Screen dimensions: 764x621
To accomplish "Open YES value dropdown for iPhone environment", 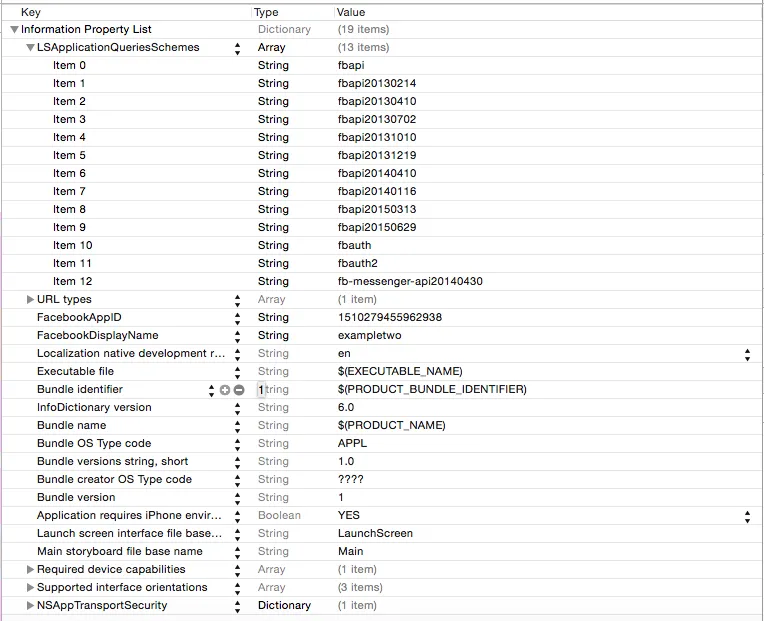I will [747, 516].
